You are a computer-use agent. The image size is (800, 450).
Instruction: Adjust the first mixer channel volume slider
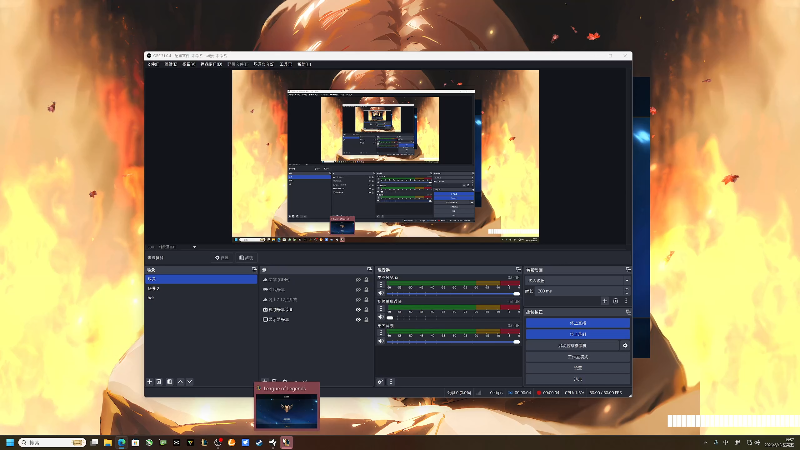[x=454, y=293]
